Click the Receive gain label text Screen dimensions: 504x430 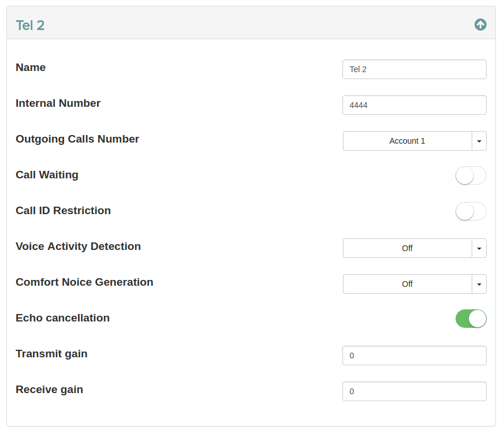[49, 390]
